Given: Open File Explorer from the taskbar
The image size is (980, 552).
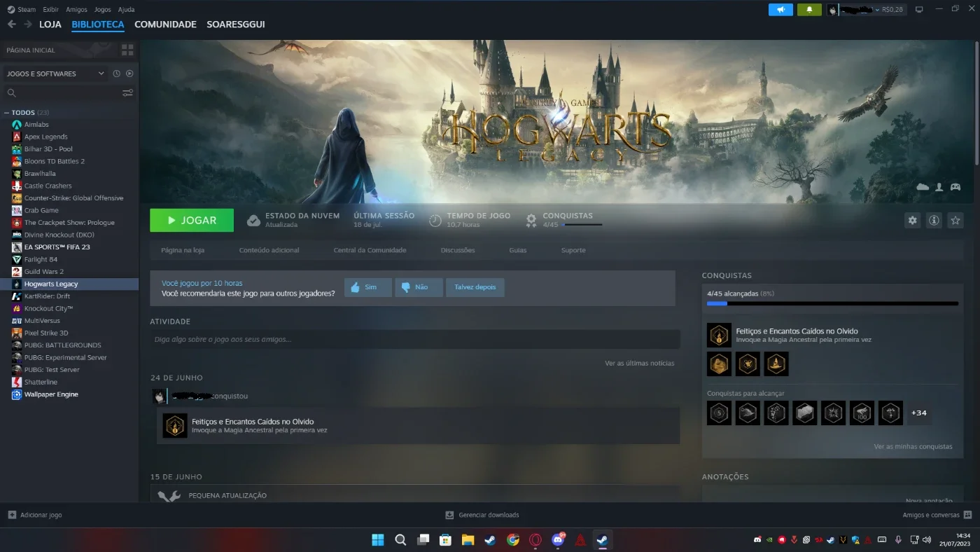Looking at the screenshot, I should (x=468, y=540).
